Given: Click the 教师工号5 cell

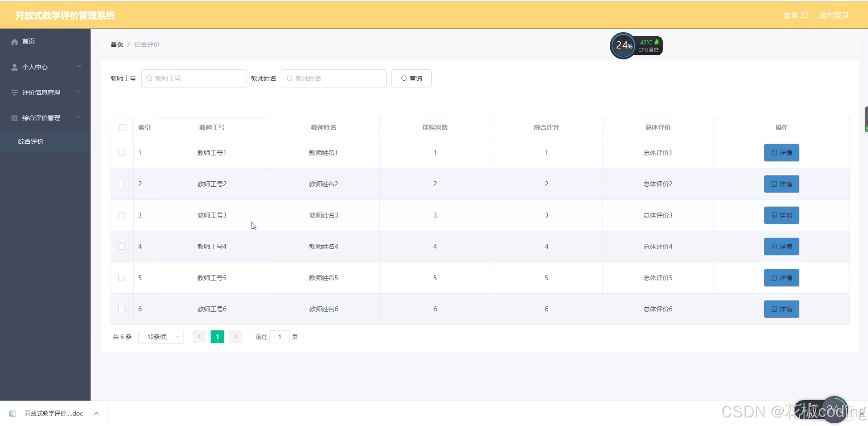Looking at the screenshot, I should tap(212, 278).
